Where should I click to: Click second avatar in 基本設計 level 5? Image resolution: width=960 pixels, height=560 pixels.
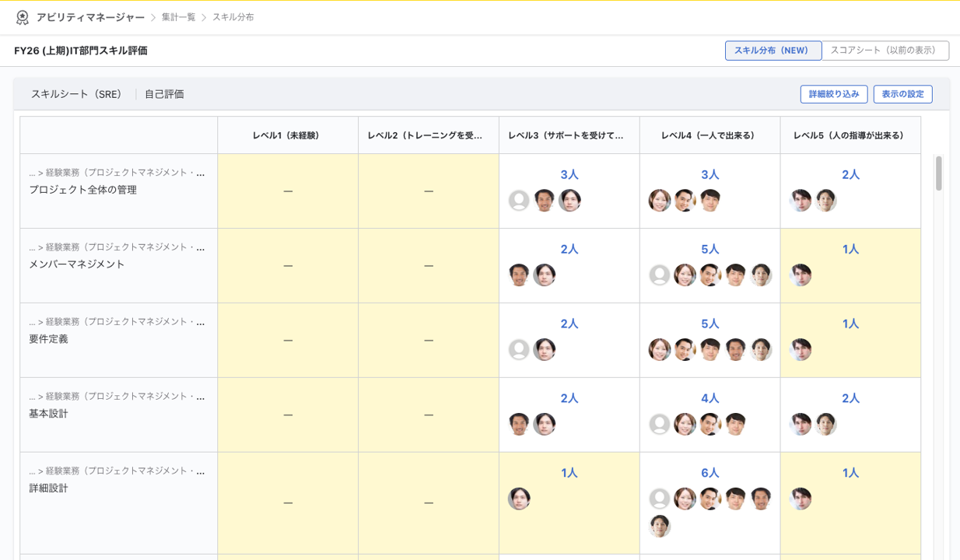pos(825,425)
